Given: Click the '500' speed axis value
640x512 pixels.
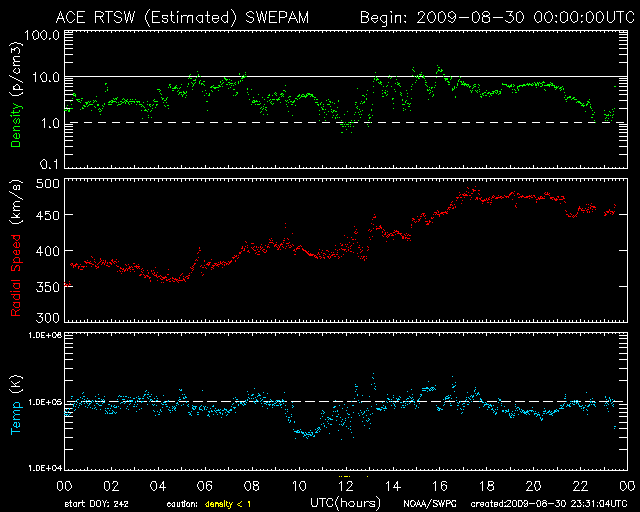Looking at the screenshot, I should [48, 184].
